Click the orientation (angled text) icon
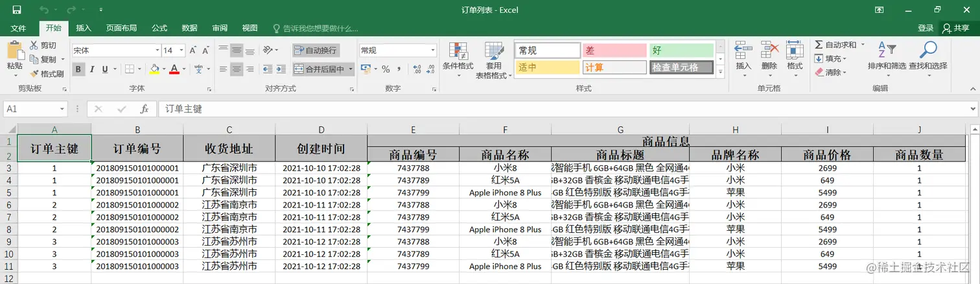This screenshot has width=980, height=284. coord(266,50)
